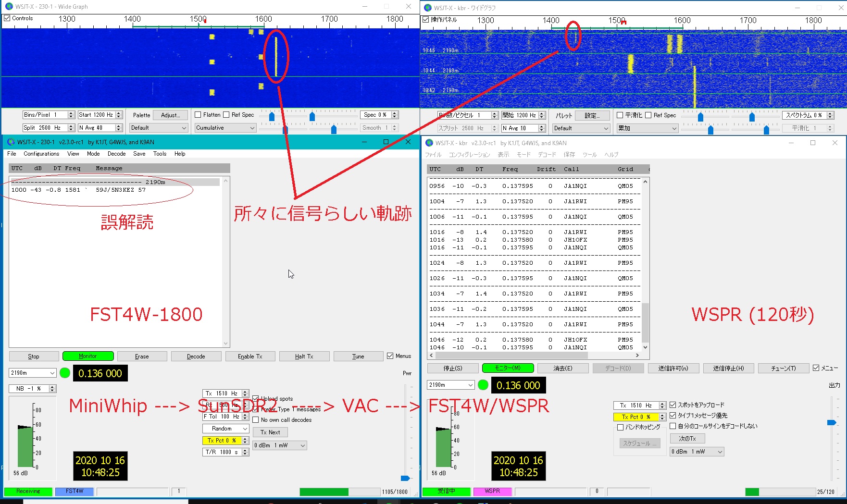The width and height of the screenshot is (847, 504).
Task: Open the 0 dBm 1 mW dropdown in the kbr window
Action: tap(697, 452)
